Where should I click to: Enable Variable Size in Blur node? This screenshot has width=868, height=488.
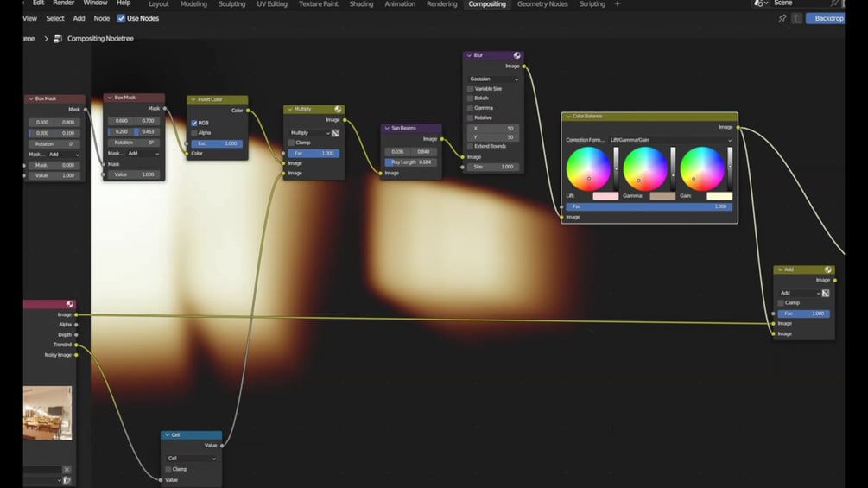coord(471,88)
